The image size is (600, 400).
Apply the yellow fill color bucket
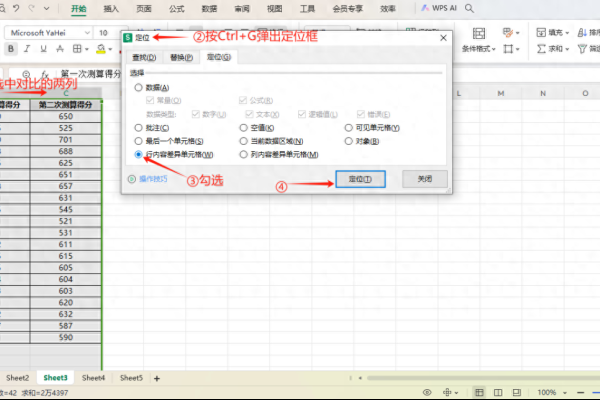[x=101, y=49]
